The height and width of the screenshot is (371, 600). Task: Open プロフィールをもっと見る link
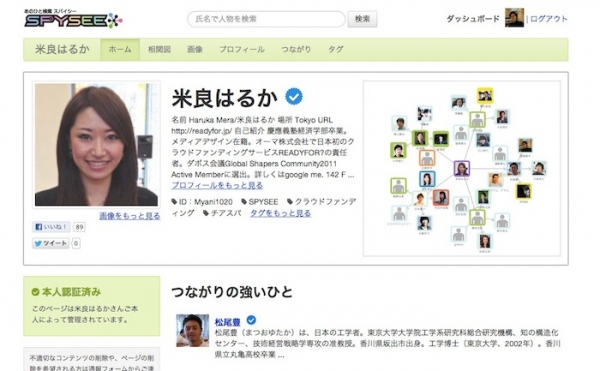217,186
